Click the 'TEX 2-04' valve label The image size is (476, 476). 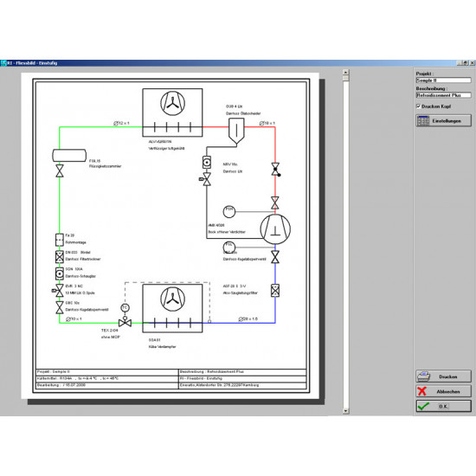pyautogui.click(x=110, y=330)
